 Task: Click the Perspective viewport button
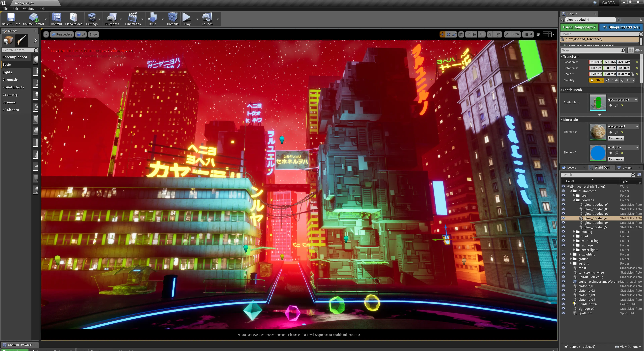(62, 35)
